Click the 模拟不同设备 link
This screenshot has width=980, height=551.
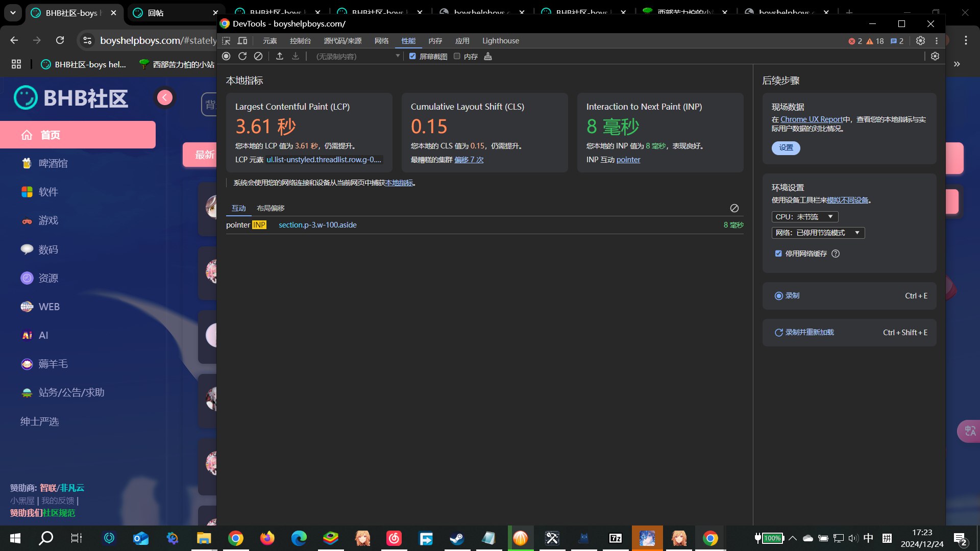[848, 200]
